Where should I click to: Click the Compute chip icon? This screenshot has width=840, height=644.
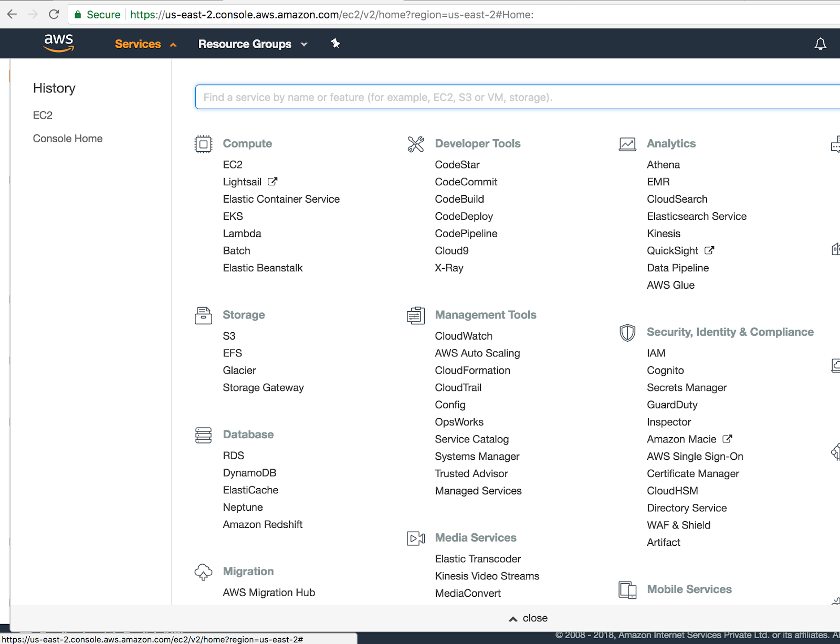203,144
